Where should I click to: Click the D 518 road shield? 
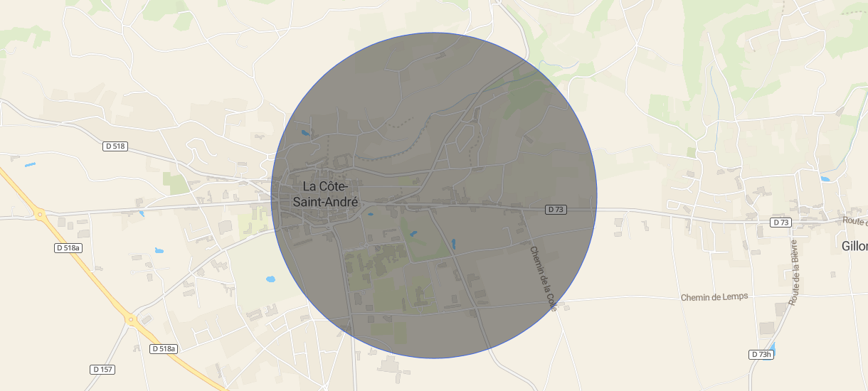pos(115,146)
